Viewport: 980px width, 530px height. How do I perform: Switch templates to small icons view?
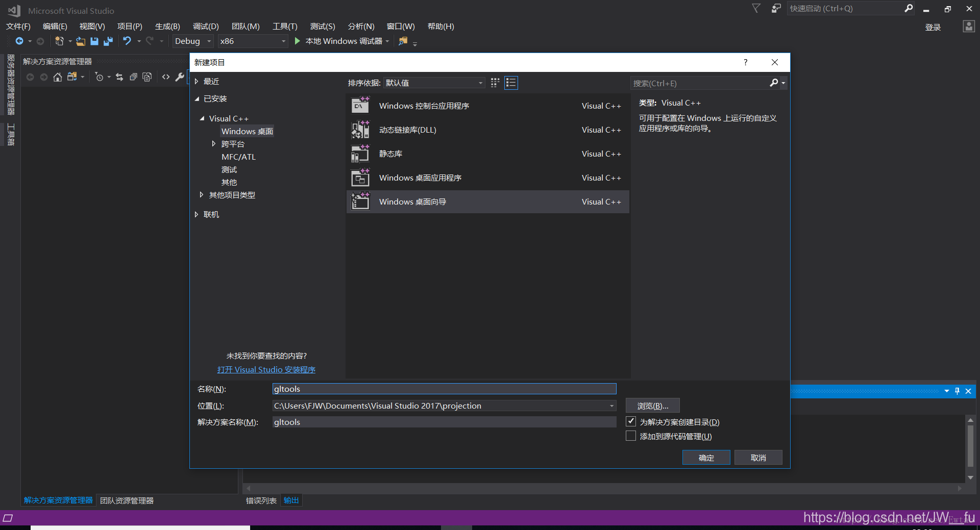[x=495, y=83]
